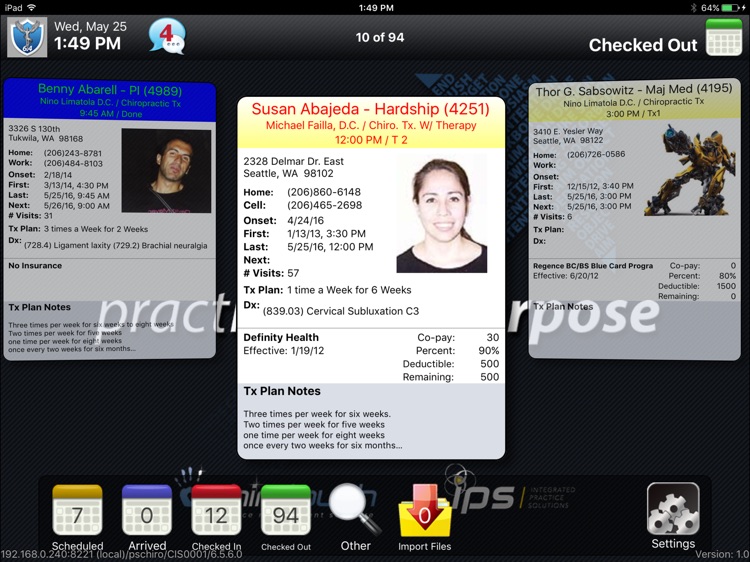Tap the No Insurance label on Benny's card

coord(35,265)
